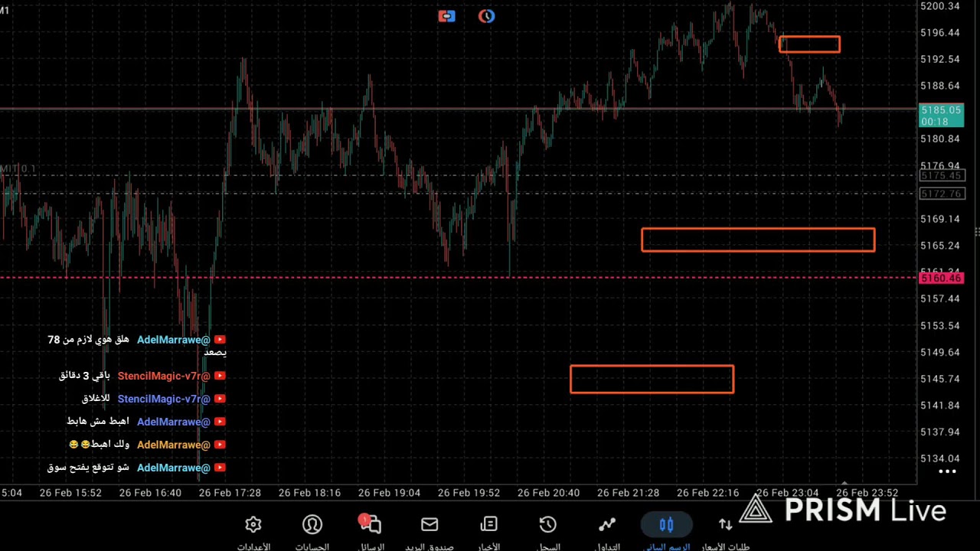Click price axis value 5141.84
This screenshot has width=980, height=551.
coord(940,406)
